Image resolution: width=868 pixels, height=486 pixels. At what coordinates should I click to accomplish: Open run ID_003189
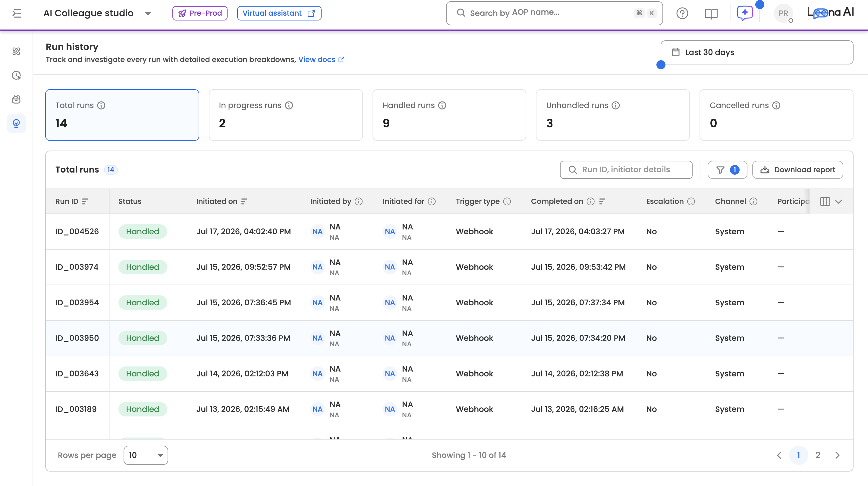click(x=76, y=409)
